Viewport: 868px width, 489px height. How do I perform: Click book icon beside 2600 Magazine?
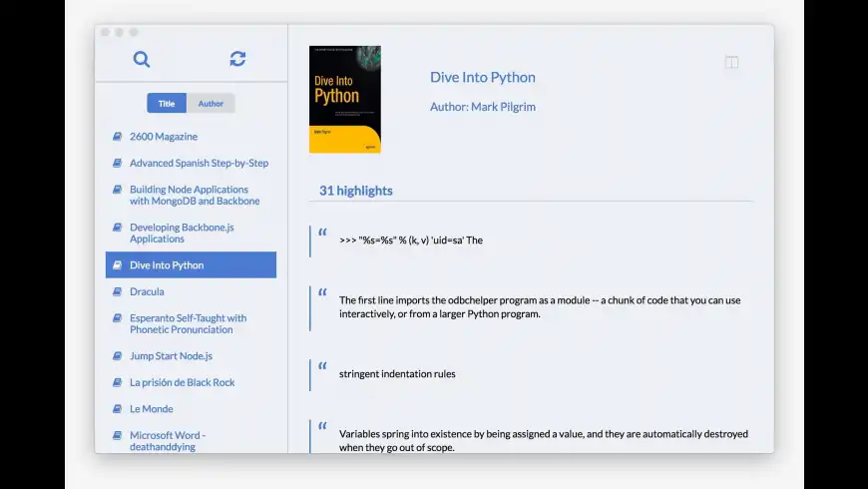[x=117, y=137]
